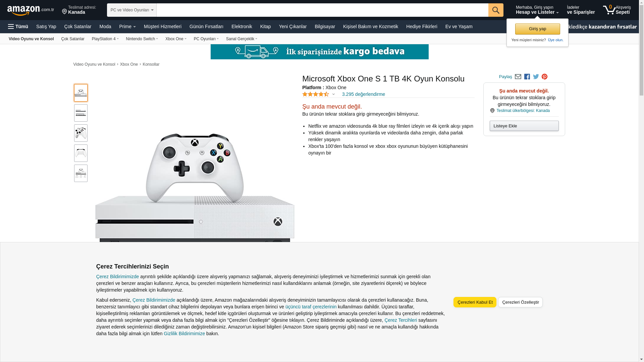Open the hamburger Tümü menu

pyautogui.click(x=18, y=26)
